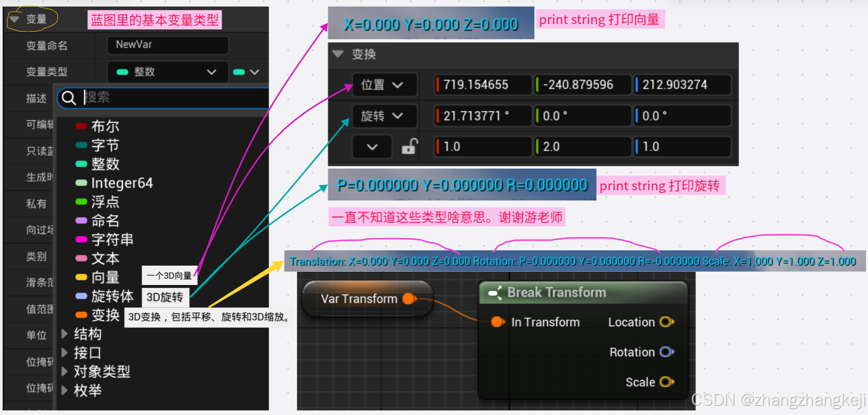Viewport: 868px width, 415px height.
Task: Choose the 旋转体 type entry
Action: pos(112,296)
